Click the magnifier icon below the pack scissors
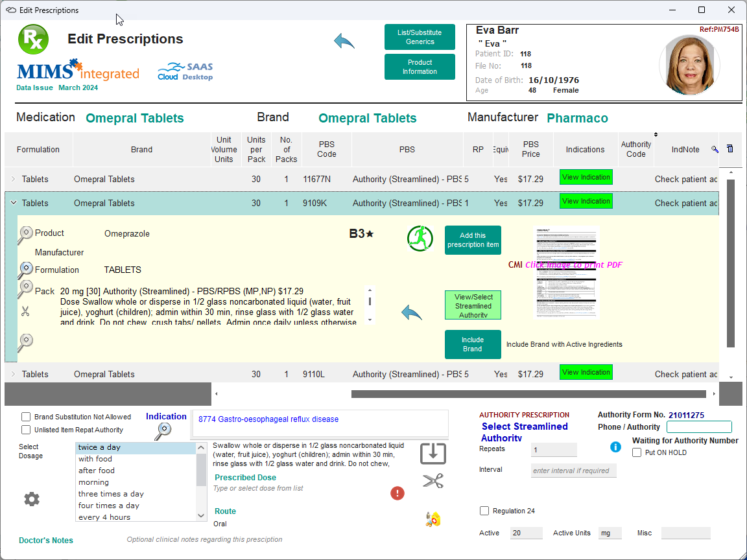The image size is (747, 560). tap(25, 342)
